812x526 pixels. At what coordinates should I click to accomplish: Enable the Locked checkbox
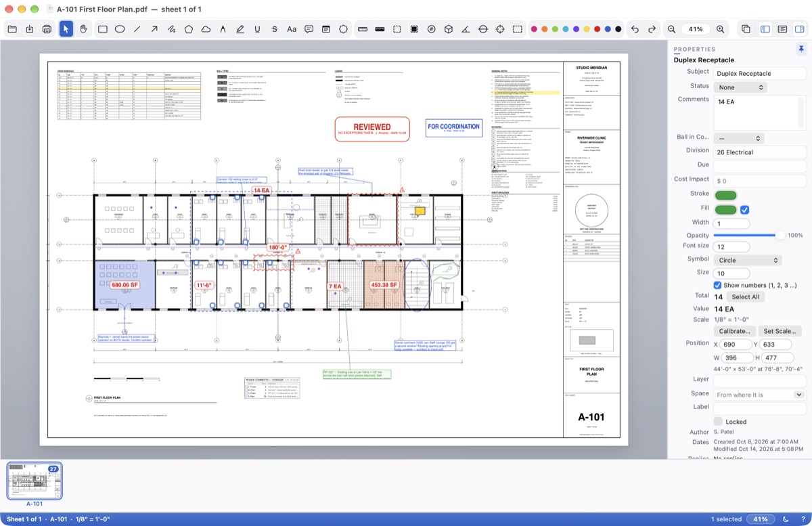click(x=718, y=422)
